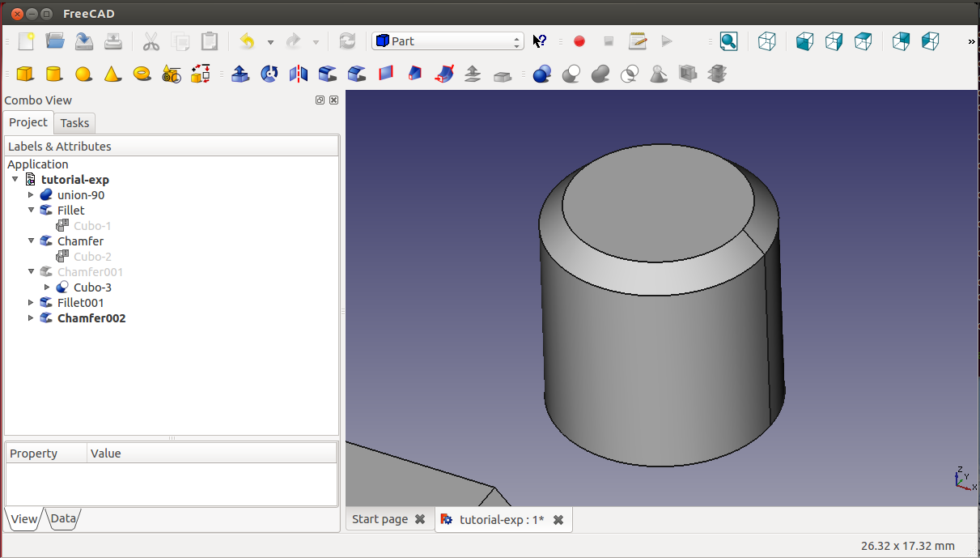Collapse the Fillet tree node
This screenshot has width=980, height=558.
click(32, 211)
